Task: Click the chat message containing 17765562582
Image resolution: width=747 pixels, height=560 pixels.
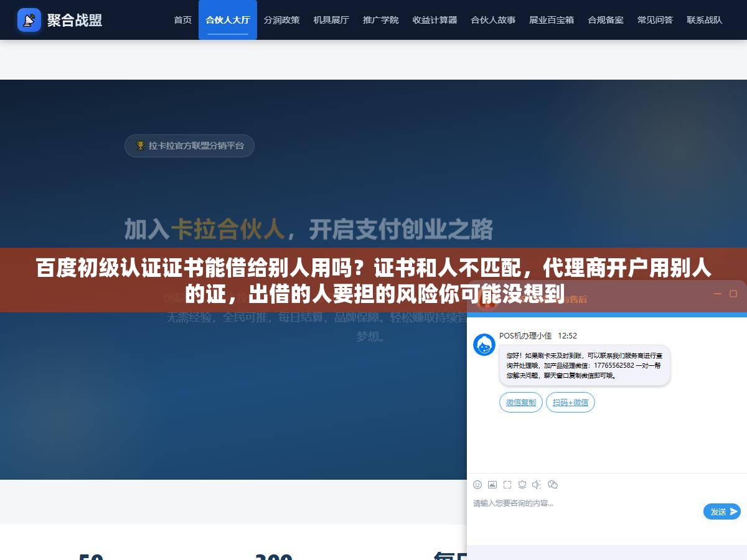Action: click(x=585, y=366)
